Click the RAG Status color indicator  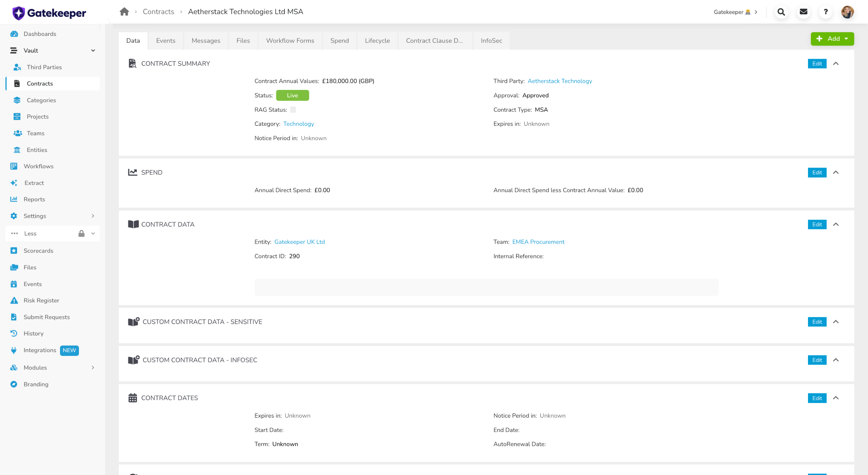293,110
